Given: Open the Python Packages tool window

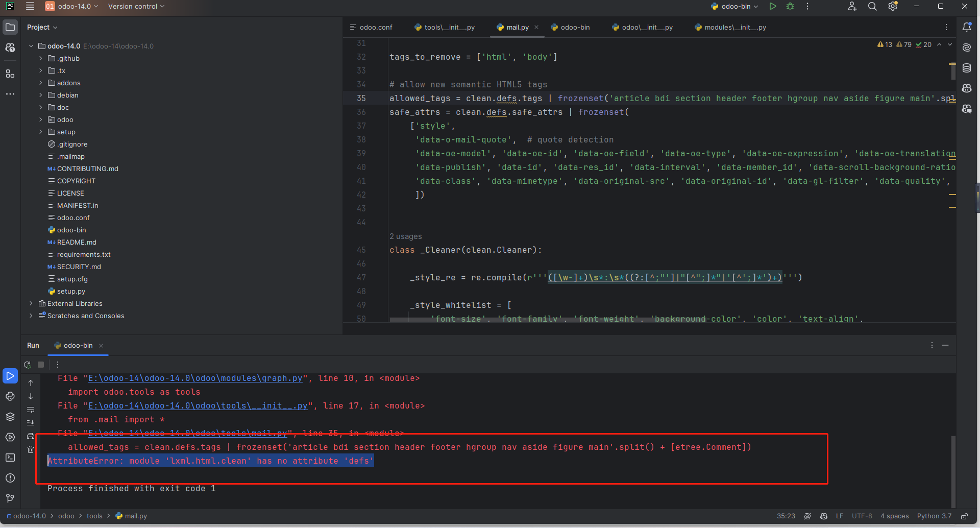Looking at the screenshot, I should [x=10, y=417].
